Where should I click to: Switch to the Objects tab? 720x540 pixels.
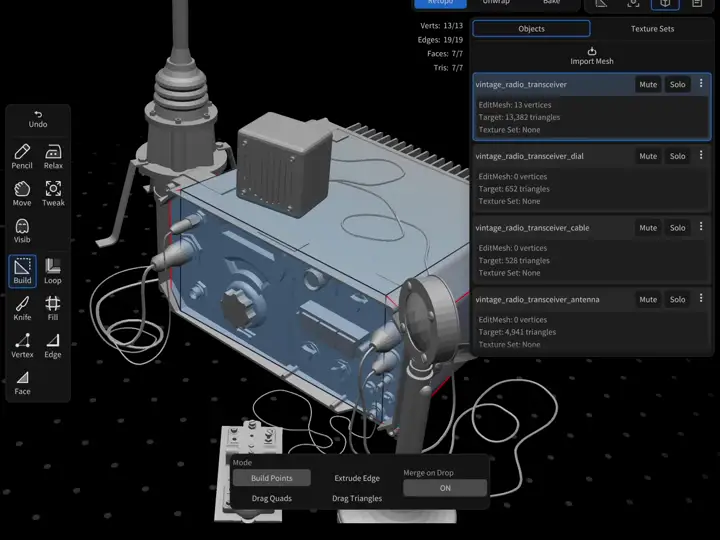click(x=531, y=28)
